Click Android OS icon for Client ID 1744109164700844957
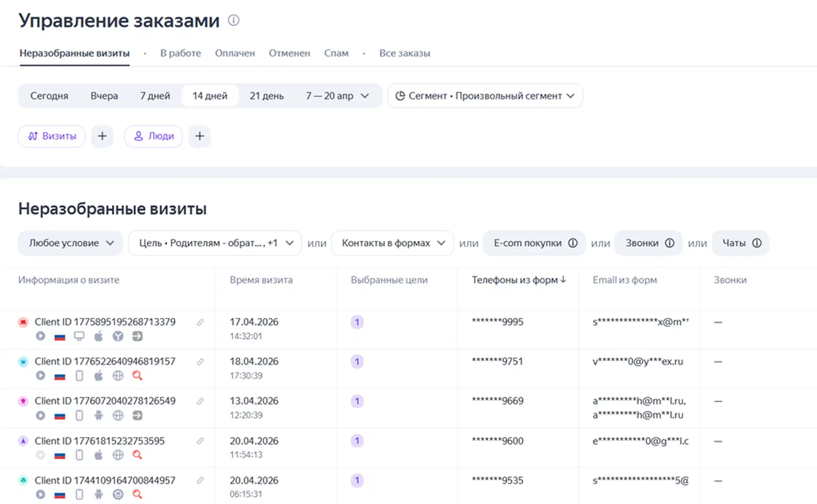The width and height of the screenshot is (817, 504). tap(99, 494)
